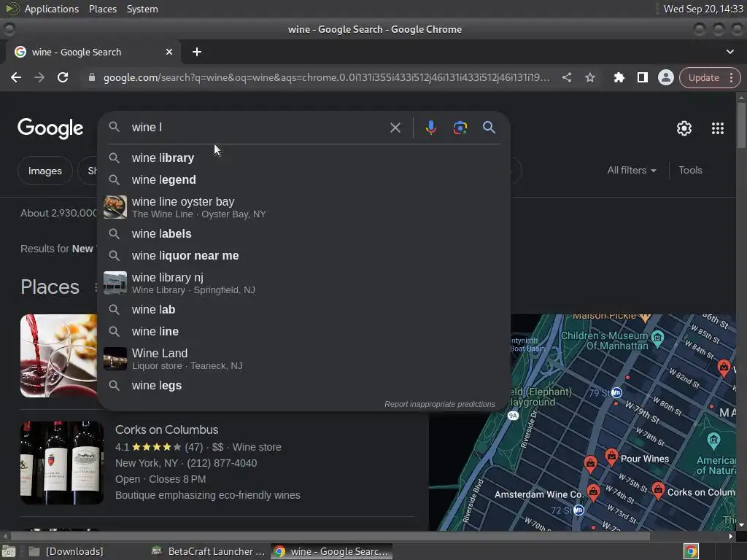Open the All filters dropdown
Screen dimensions: 747x560
[x=631, y=171]
